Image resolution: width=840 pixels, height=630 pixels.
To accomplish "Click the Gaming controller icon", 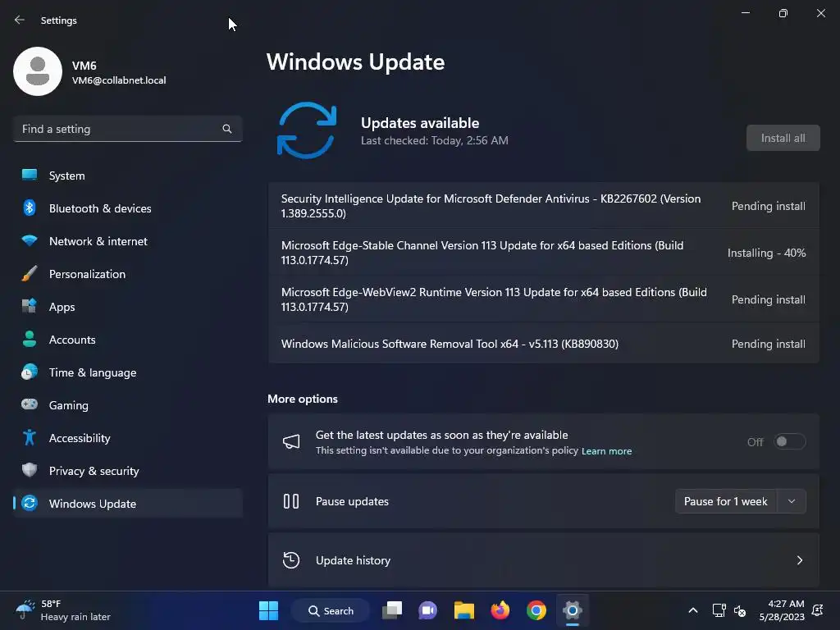I will click(30, 404).
